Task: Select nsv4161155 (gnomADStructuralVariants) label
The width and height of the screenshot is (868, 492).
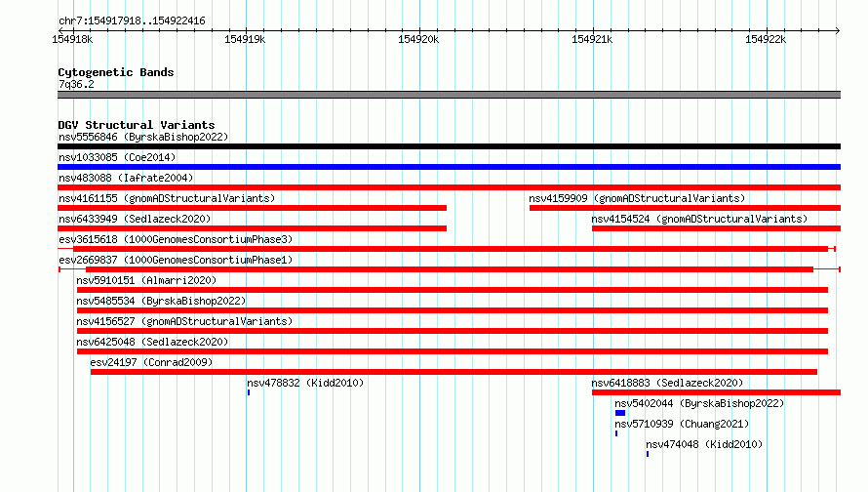Action: (167, 198)
